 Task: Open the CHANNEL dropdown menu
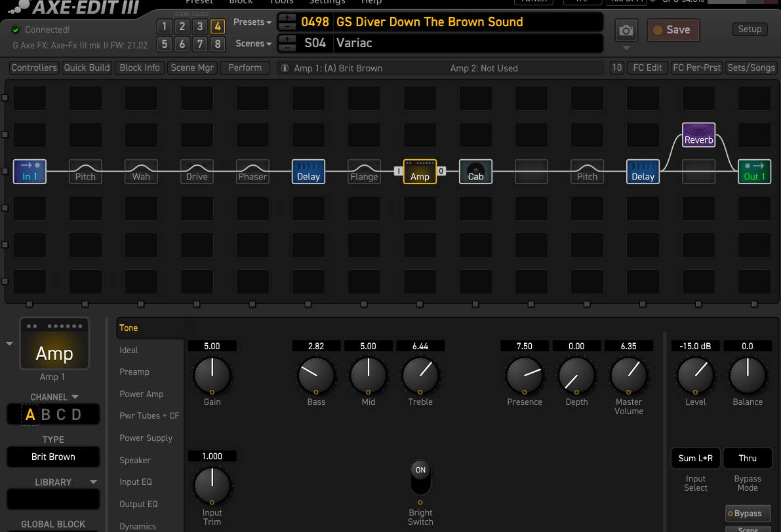click(x=54, y=397)
